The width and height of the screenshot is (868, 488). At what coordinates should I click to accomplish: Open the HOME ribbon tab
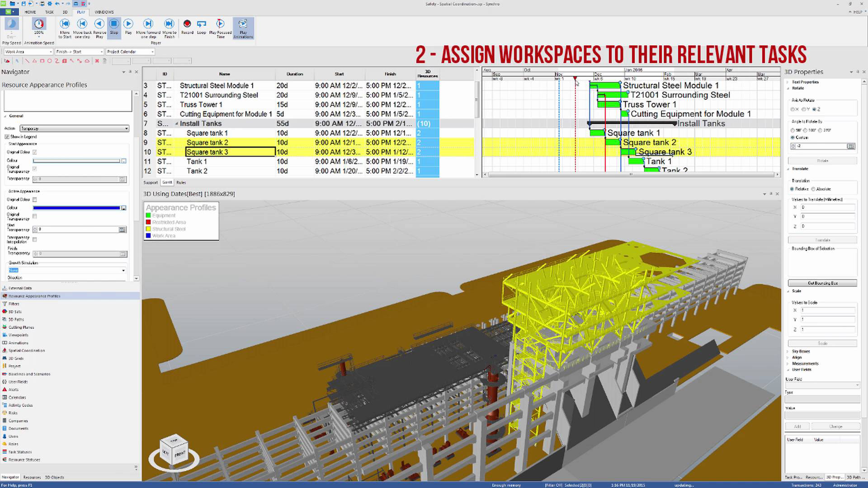pos(30,12)
